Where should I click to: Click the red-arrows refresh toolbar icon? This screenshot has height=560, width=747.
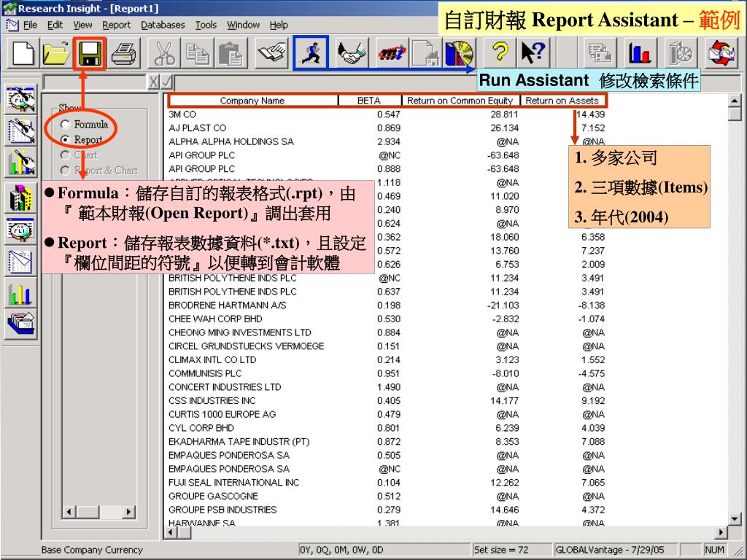click(x=721, y=52)
